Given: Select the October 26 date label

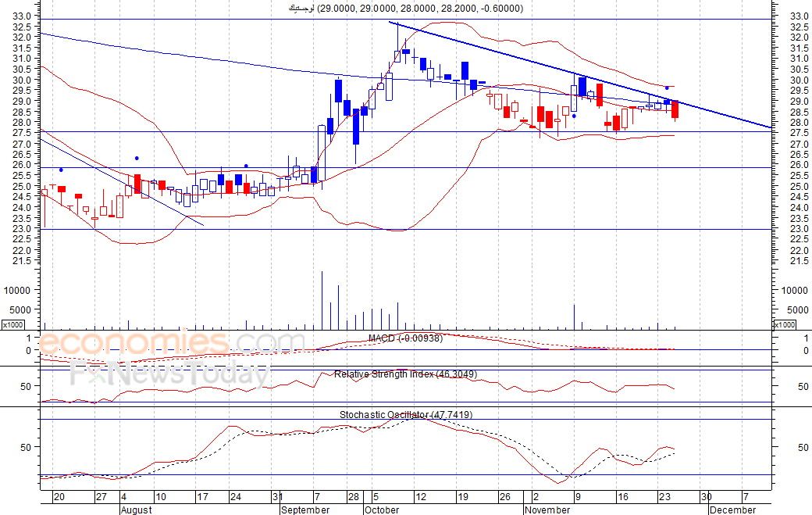Looking at the screenshot, I should [505, 497].
